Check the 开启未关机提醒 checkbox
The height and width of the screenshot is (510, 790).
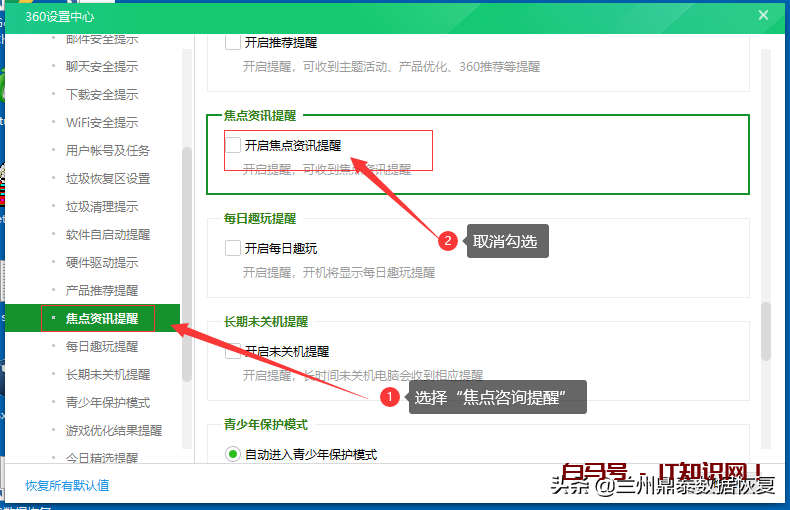[x=233, y=351]
